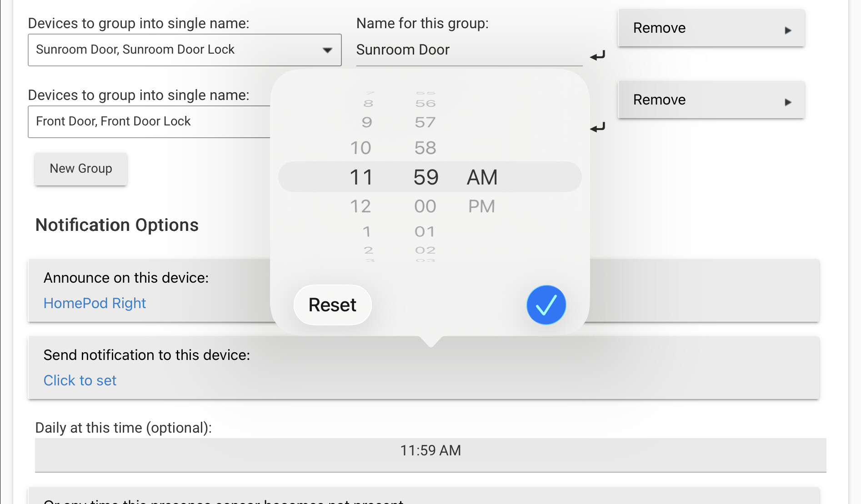The width and height of the screenshot is (861, 504).
Task: Select AM in time picker
Action: coord(482,177)
